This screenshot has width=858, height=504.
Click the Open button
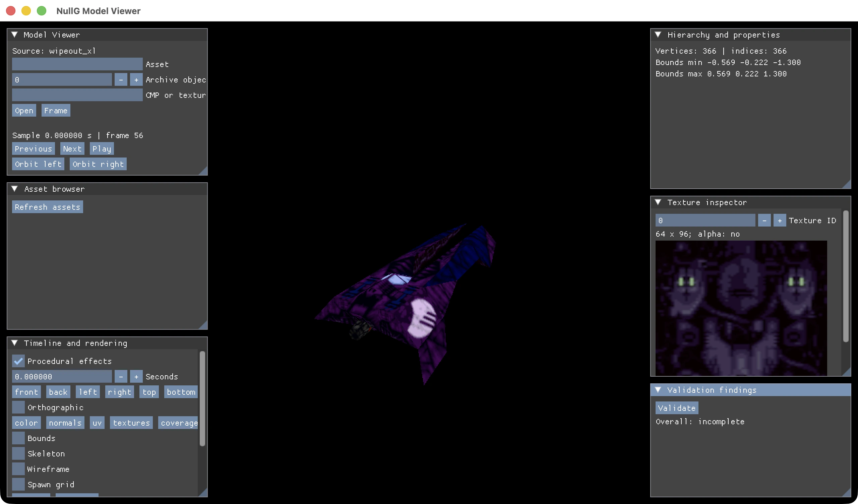point(24,110)
